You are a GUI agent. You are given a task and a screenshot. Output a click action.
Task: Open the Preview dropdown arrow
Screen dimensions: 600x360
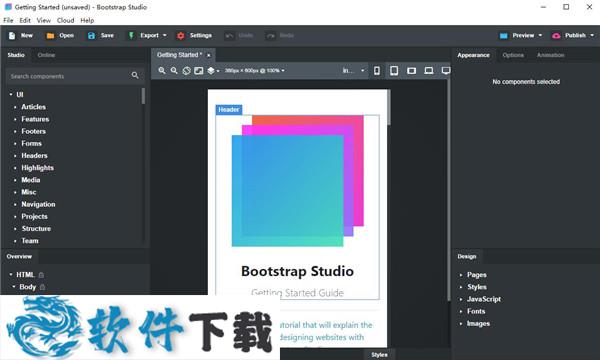(540, 36)
